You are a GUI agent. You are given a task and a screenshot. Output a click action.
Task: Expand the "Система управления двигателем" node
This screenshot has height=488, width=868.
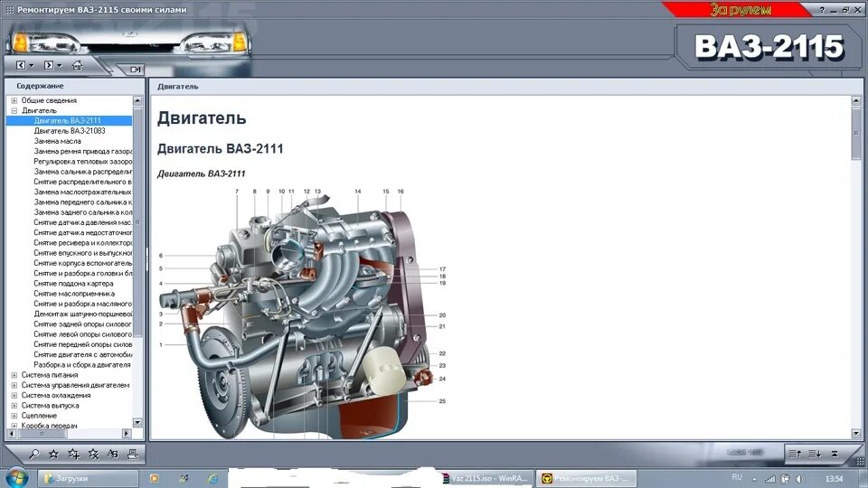[14, 385]
